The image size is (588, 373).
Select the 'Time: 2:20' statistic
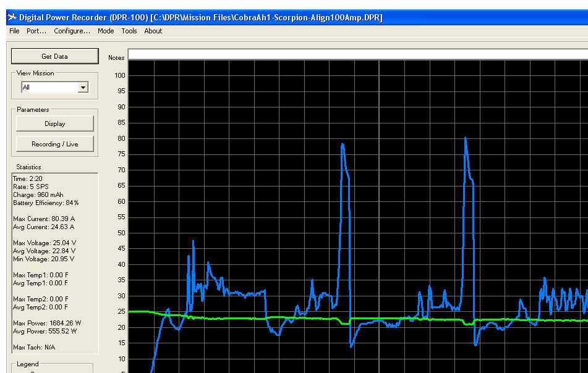click(x=27, y=178)
